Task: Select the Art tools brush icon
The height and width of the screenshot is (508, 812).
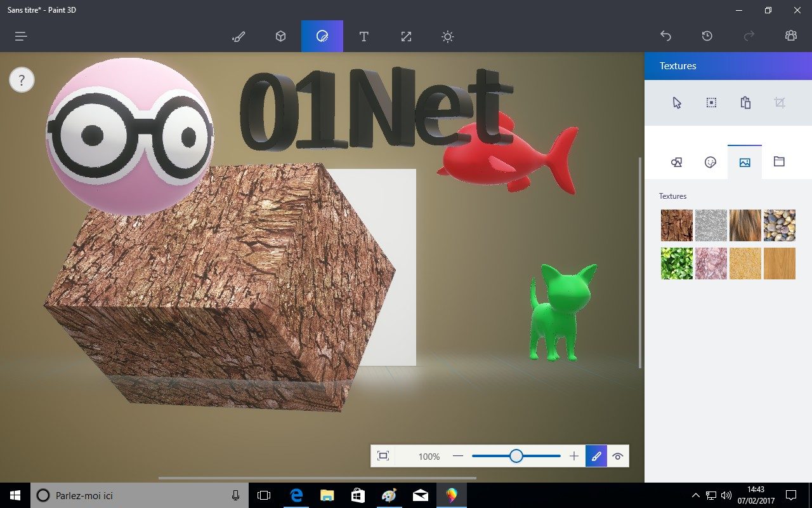Action: (239, 37)
